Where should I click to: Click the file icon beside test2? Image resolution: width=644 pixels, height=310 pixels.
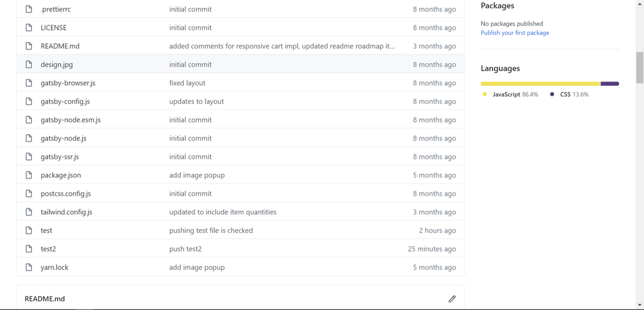[29, 249]
